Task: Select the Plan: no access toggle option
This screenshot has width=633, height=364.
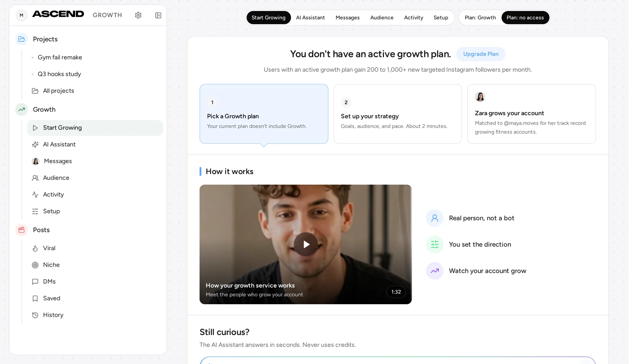Action: point(525,18)
